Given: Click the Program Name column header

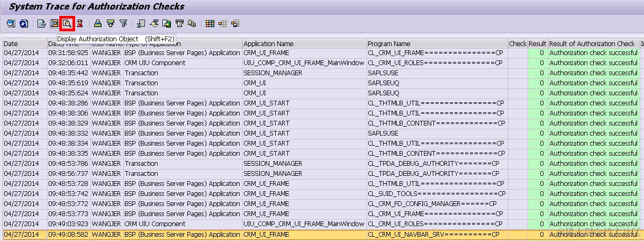Looking at the screenshot, I should [438, 43].
